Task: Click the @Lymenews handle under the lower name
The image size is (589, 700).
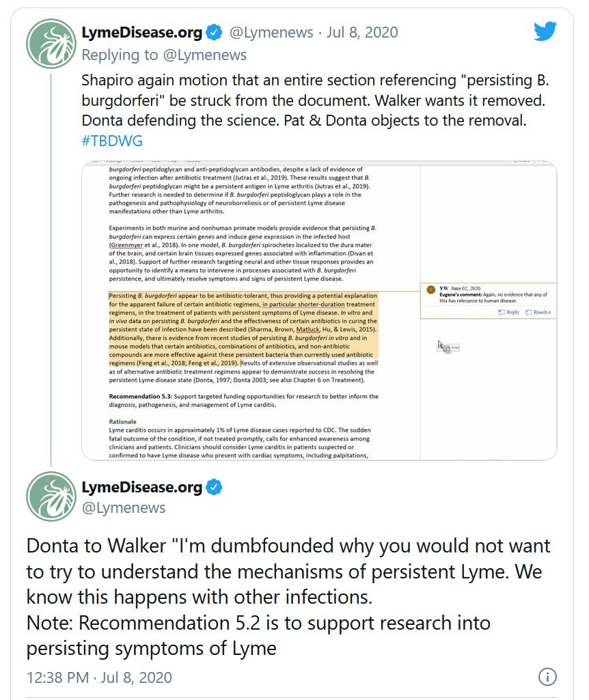Action: tap(124, 507)
